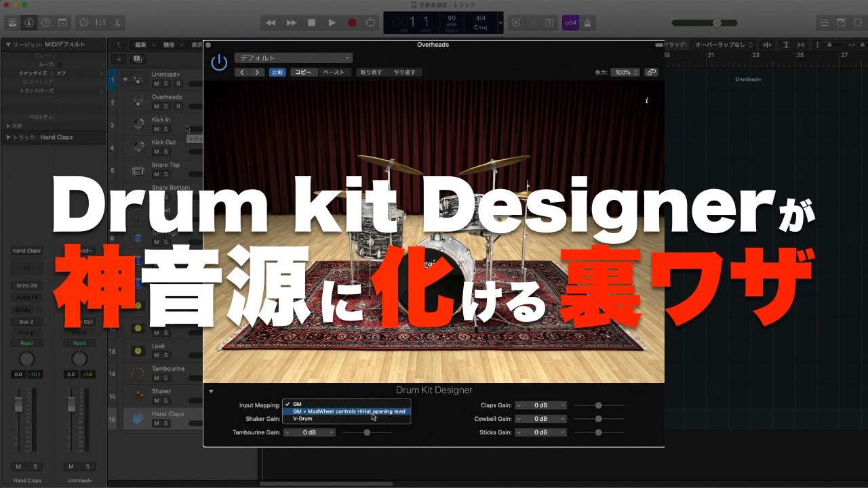The image size is (868, 488).
Task: Select GM + ModWheel controls HiHat option
Action: [x=346, y=411]
